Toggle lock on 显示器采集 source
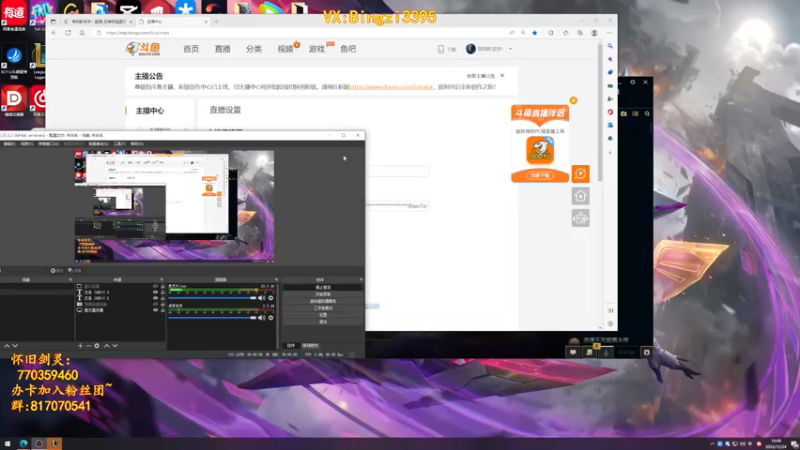This screenshot has height=450, width=800. pos(163,310)
